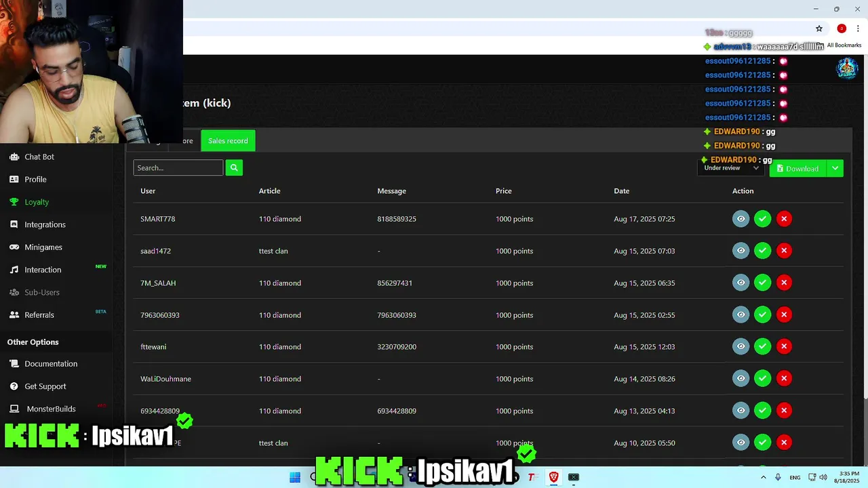Reject WaLiDouhmane's diamond order

(x=784, y=378)
